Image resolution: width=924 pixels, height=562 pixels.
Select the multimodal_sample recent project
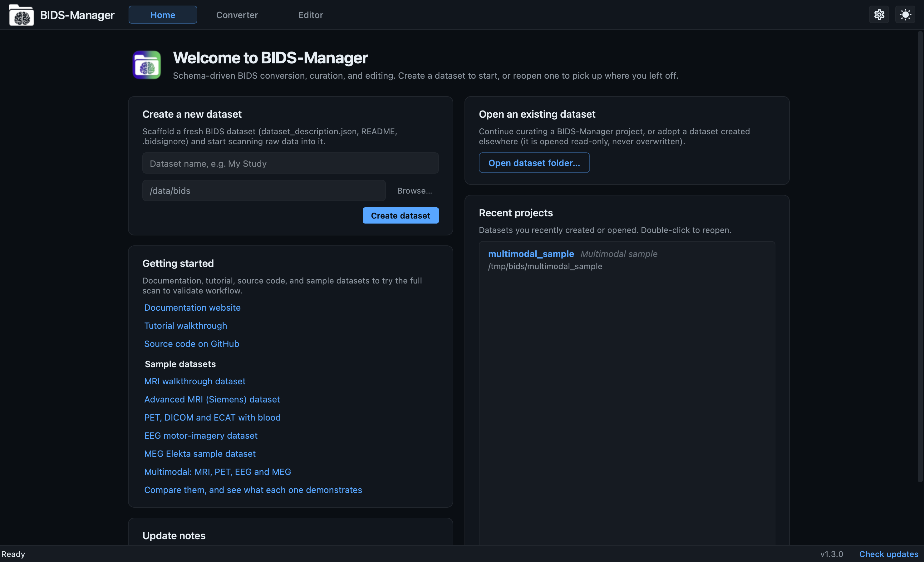627,260
